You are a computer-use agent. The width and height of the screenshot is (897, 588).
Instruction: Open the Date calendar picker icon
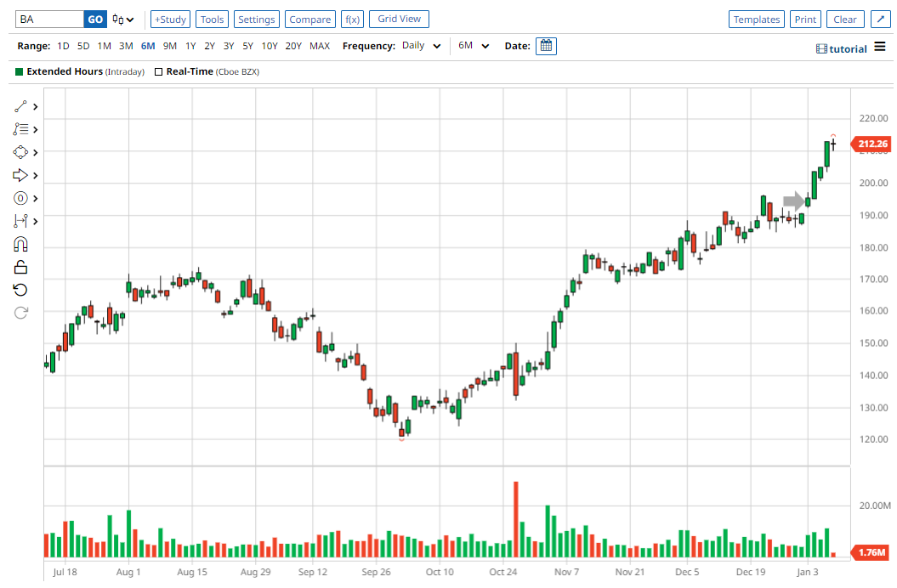[547, 46]
